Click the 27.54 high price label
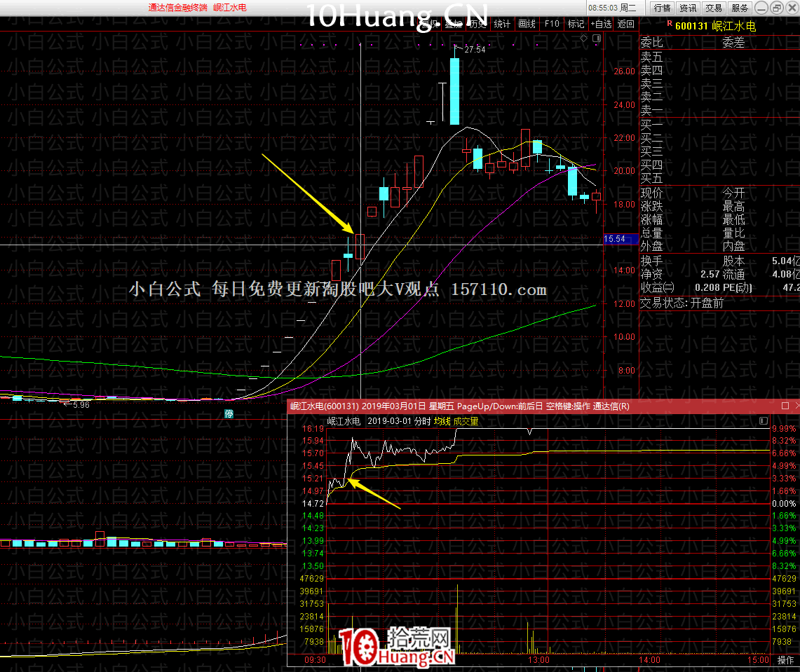Image resolution: width=800 pixels, height=672 pixels. pos(475,50)
